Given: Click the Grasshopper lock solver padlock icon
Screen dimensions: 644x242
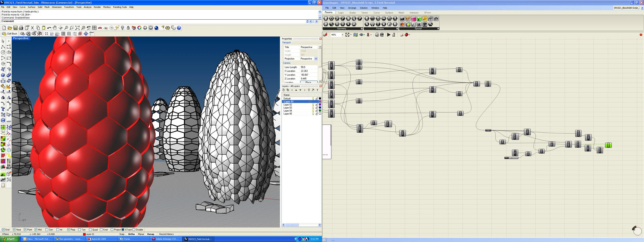Looking at the screenshot, I should coord(394,35).
